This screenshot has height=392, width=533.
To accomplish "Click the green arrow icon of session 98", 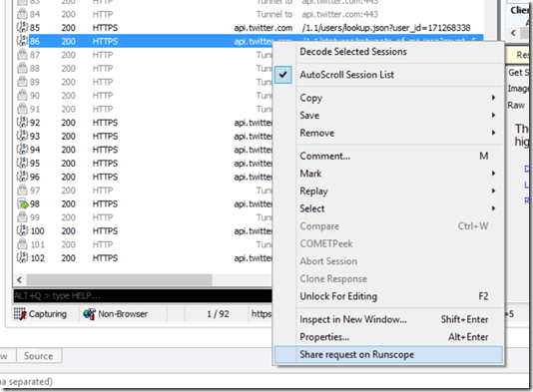I will click(23, 203).
